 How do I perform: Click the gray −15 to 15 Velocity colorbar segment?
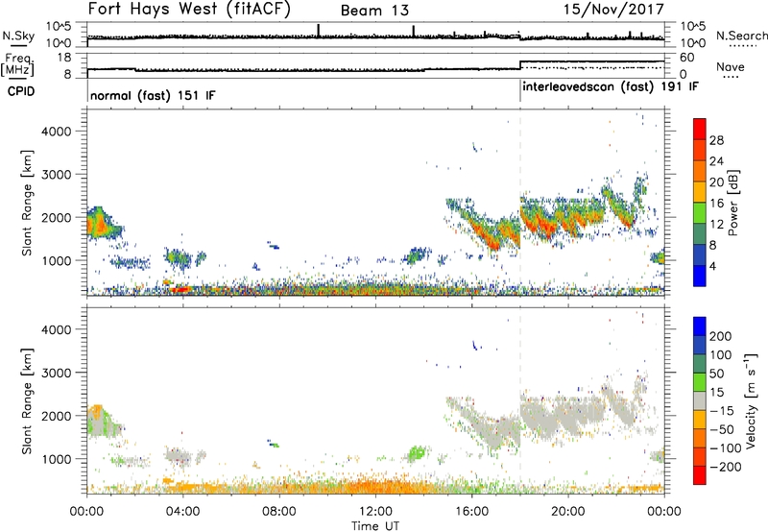click(x=700, y=400)
